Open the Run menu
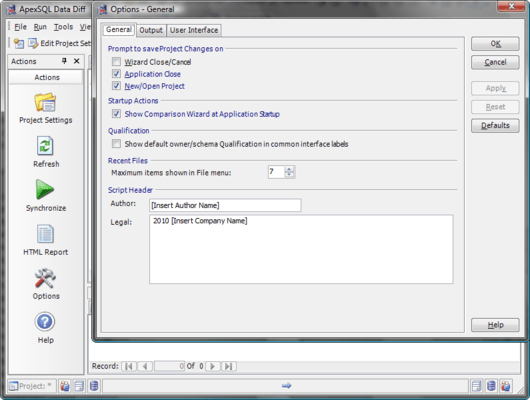Screen dimensions: 530x400 40,27
